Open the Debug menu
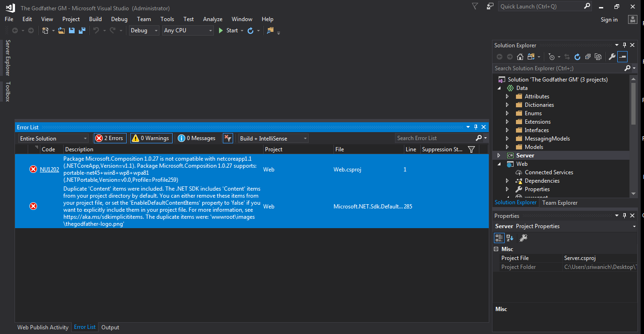This screenshot has height=334, width=644. 119,19
